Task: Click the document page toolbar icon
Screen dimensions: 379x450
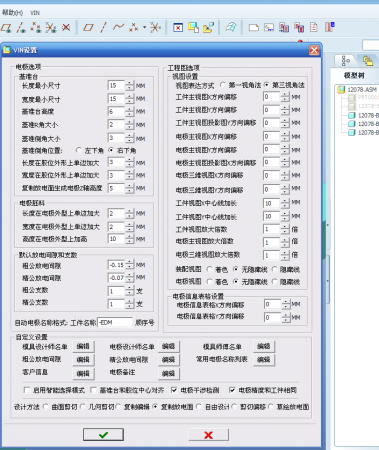Action: (314, 27)
